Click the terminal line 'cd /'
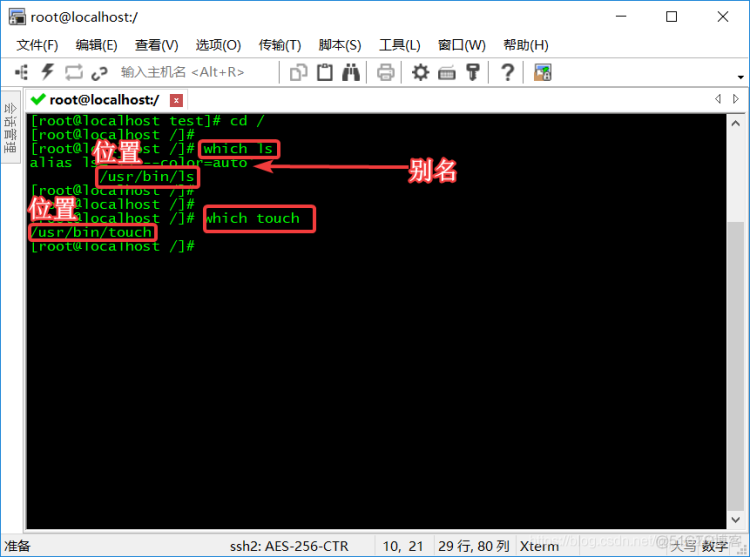 pos(147,121)
